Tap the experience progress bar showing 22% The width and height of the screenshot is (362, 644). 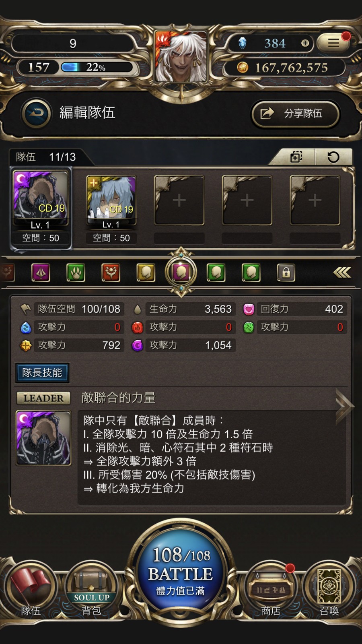point(97,67)
